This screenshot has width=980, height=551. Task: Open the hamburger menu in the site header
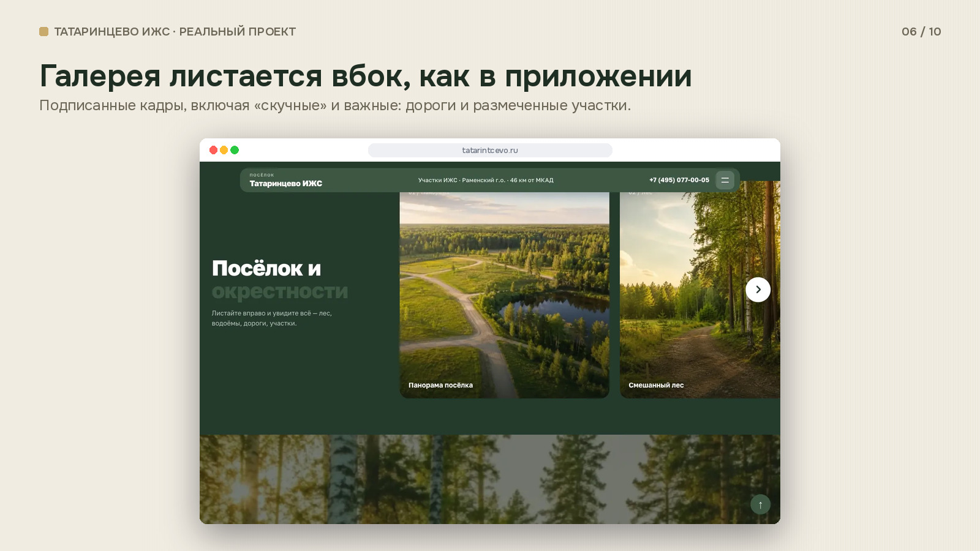pos(725,180)
